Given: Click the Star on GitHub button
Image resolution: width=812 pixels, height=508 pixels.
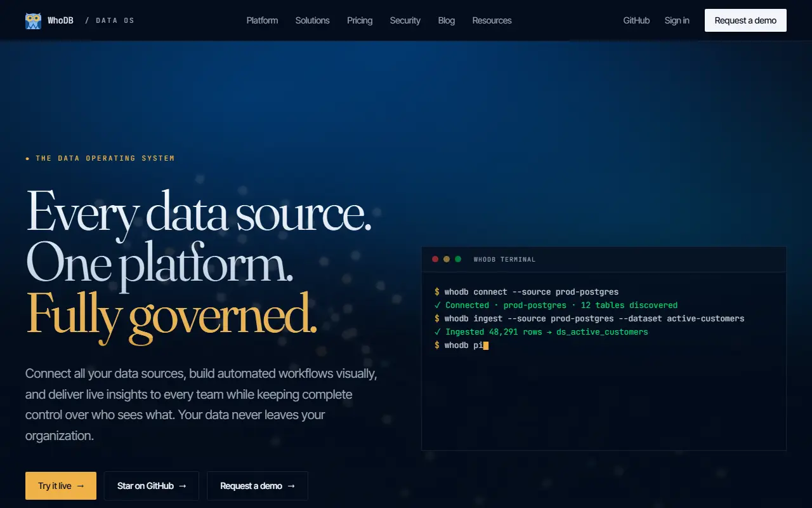Looking at the screenshot, I should [x=152, y=486].
